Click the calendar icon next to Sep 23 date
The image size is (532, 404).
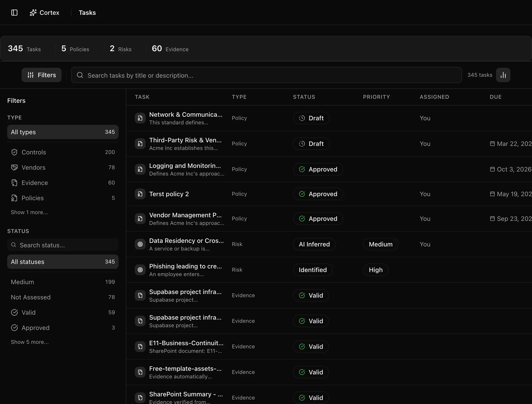[492, 219]
